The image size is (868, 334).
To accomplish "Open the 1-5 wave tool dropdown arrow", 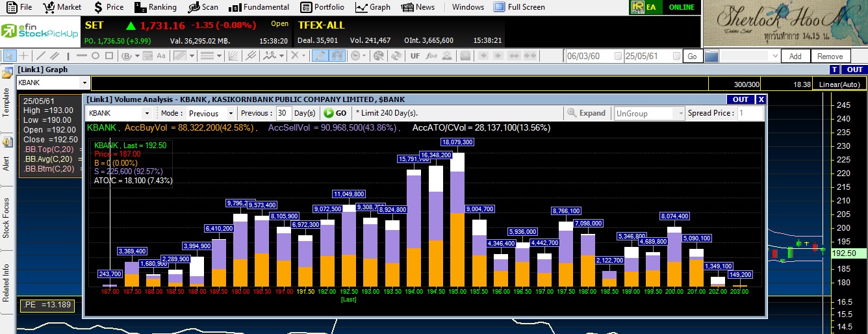I will click(281, 56).
